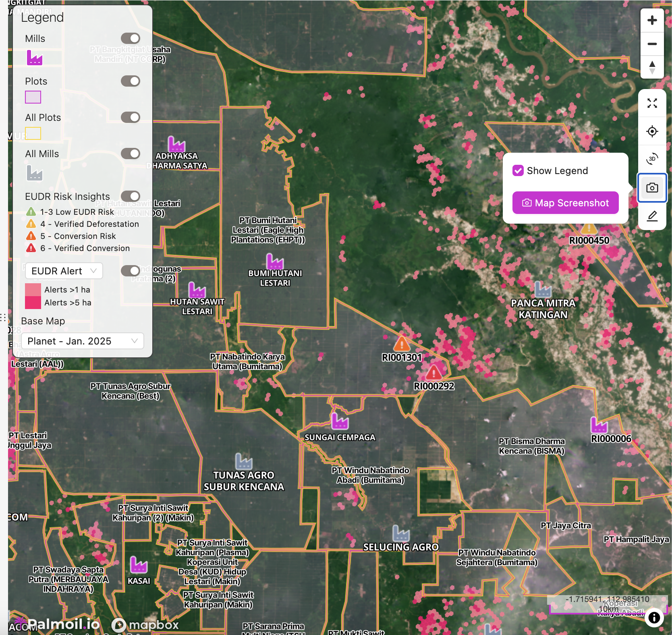Click the 5 - Conversion Risk legend entry
The height and width of the screenshot is (635, 672).
tap(71, 236)
